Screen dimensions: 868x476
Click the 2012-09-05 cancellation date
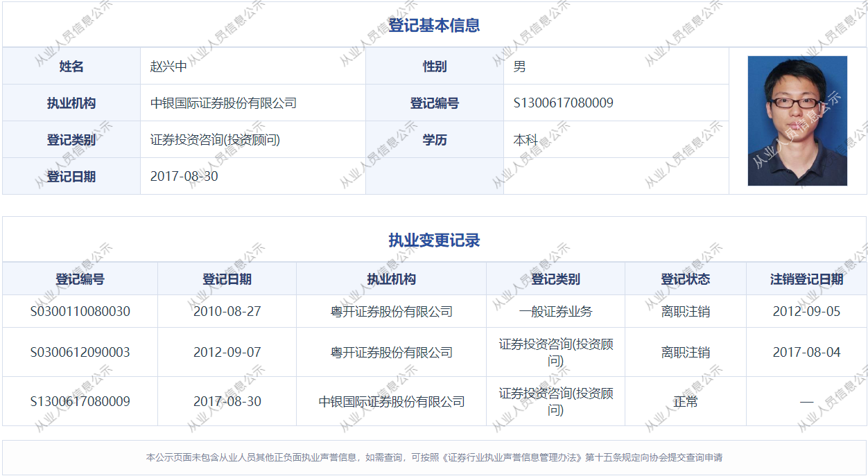pyautogui.click(x=806, y=311)
